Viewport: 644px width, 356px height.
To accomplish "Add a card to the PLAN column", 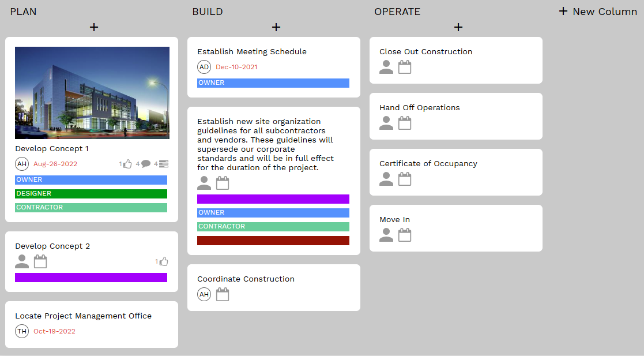I will coord(94,27).
